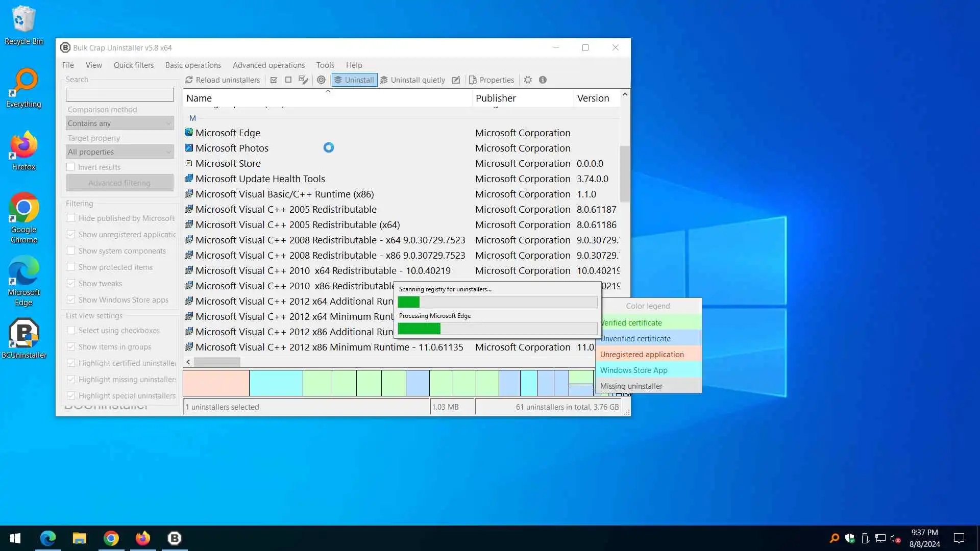Click the select all checkmark toolbar icon

pos(274,80)
